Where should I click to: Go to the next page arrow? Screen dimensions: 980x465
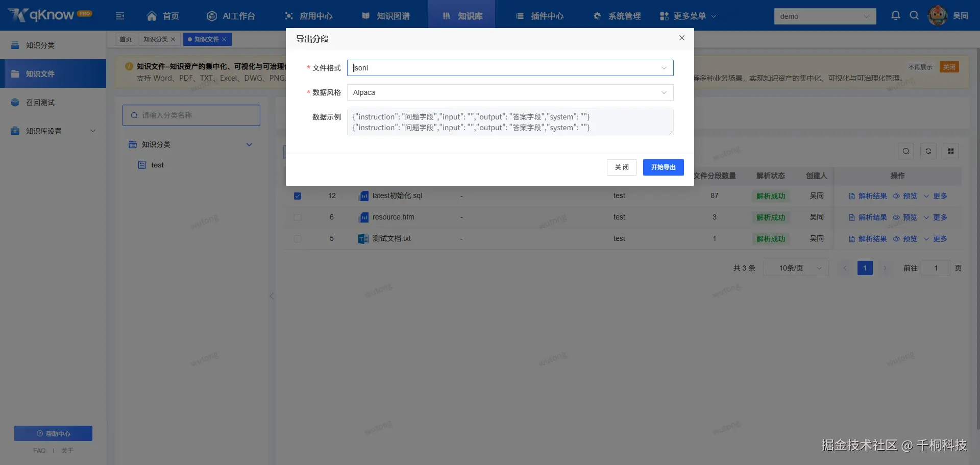click(x=885, y=268)
